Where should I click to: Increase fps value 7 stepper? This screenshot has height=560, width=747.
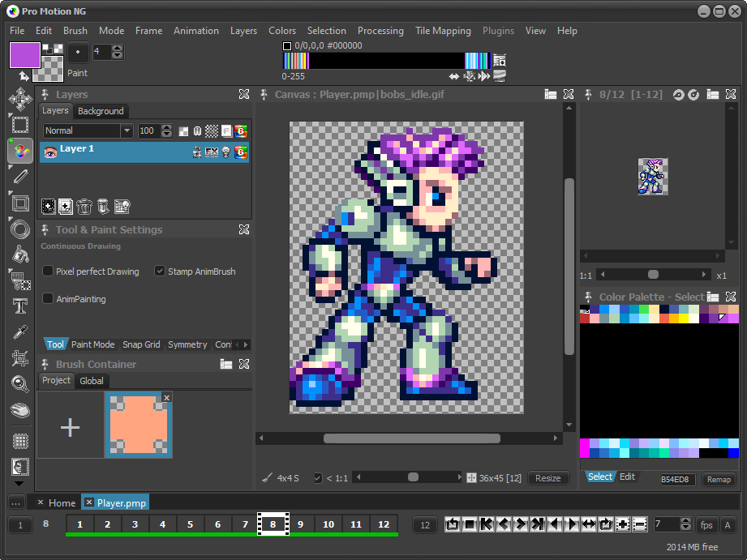click(x=685, y=521)
